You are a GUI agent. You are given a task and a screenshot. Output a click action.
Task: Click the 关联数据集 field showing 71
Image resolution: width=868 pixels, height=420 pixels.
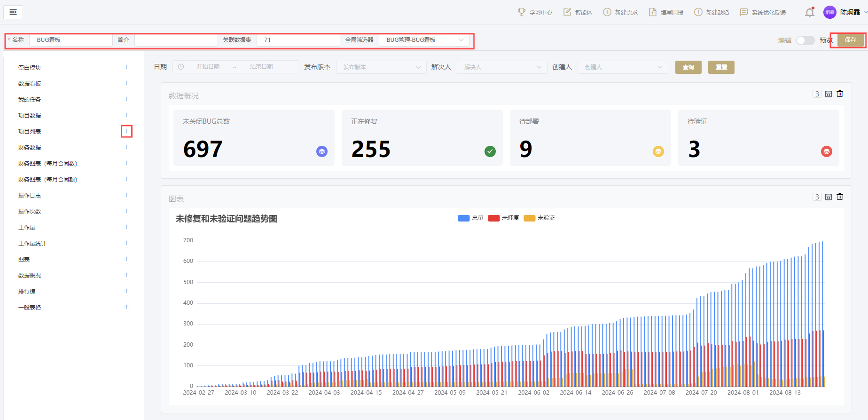click(x=298, y=40)
